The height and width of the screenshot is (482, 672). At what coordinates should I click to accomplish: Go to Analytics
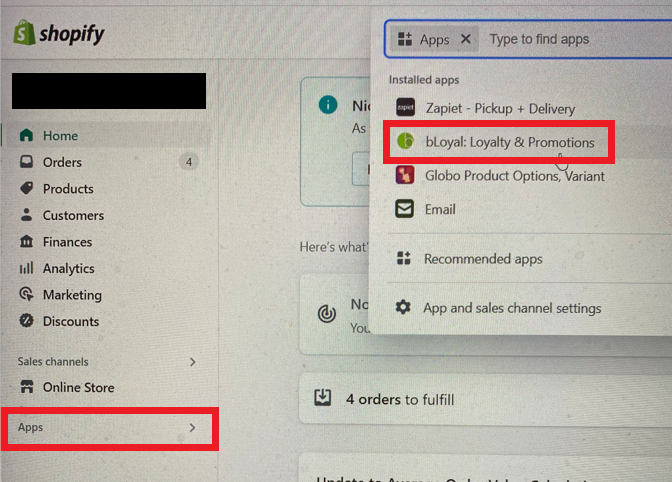(106, 268)
